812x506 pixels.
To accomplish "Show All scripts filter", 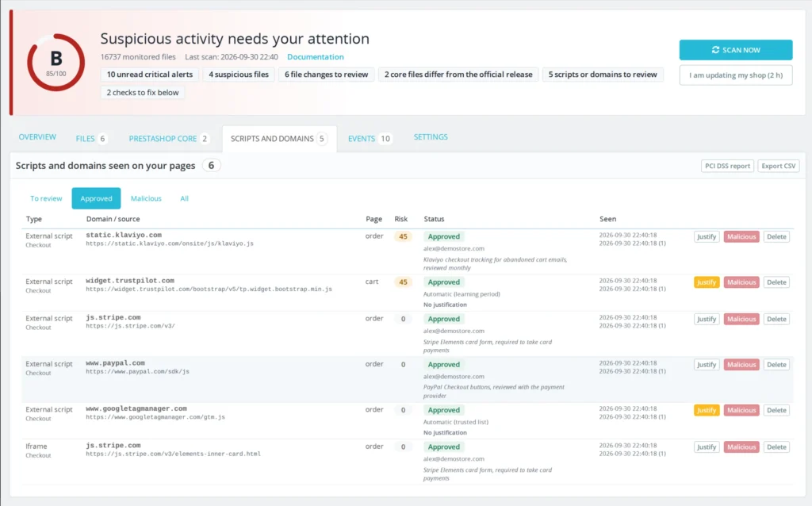I will 184,198.
